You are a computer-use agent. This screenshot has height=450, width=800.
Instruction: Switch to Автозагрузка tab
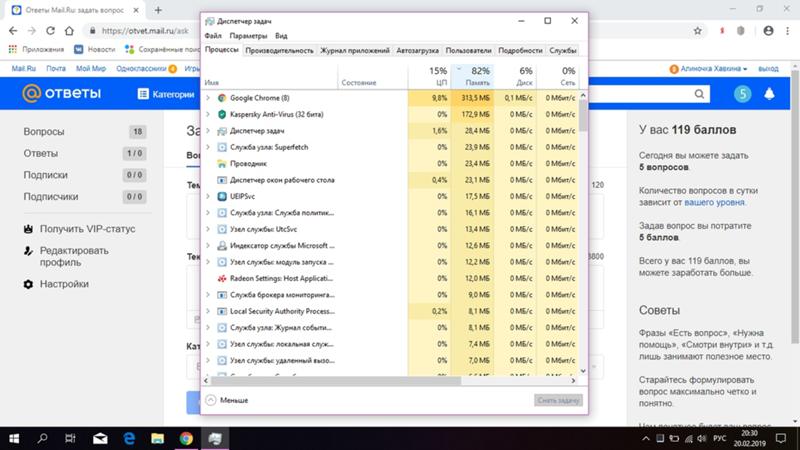point(417,51)
